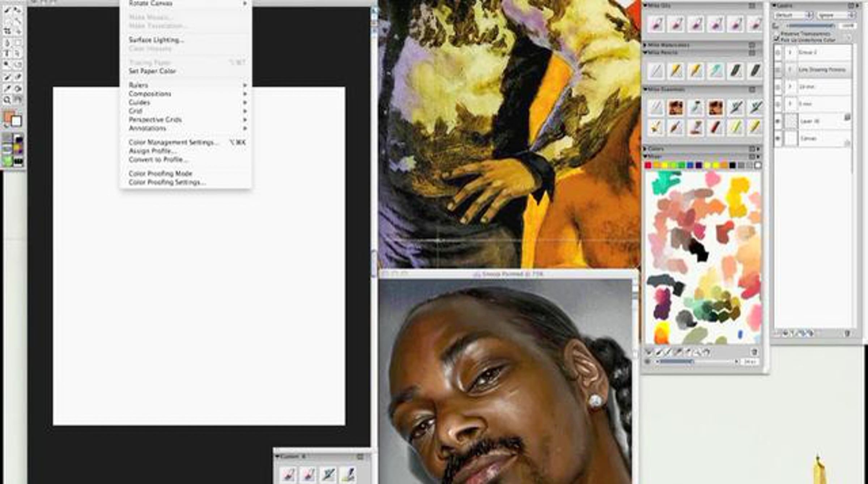
Task: Click the Layers panel delete trash icon
Action: pos(847,334)
